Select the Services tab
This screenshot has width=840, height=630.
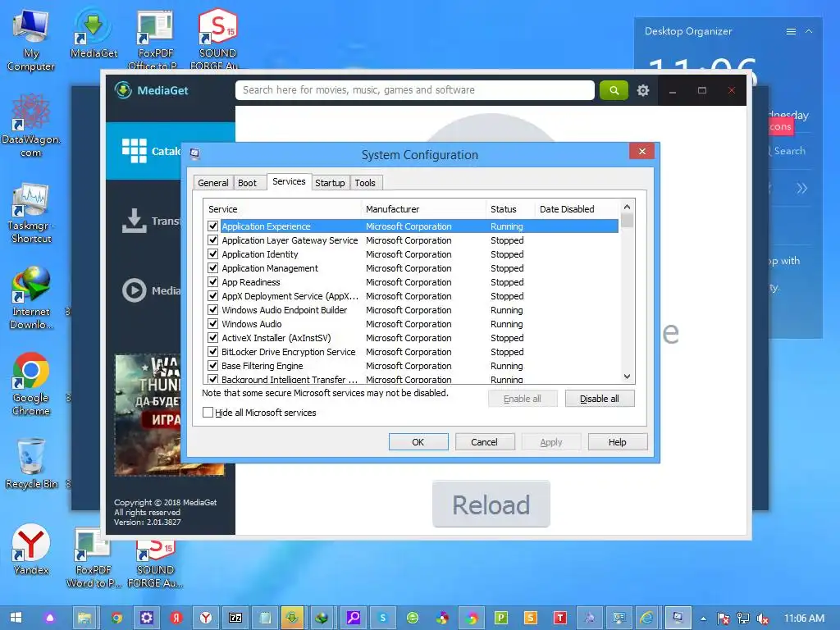coord(289,181)
